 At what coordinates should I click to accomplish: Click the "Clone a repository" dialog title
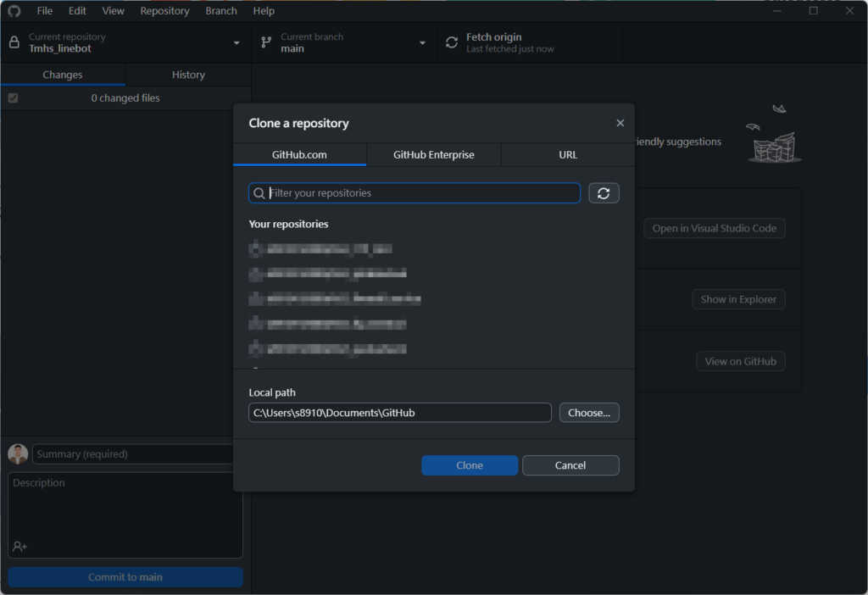pos(298,123)
